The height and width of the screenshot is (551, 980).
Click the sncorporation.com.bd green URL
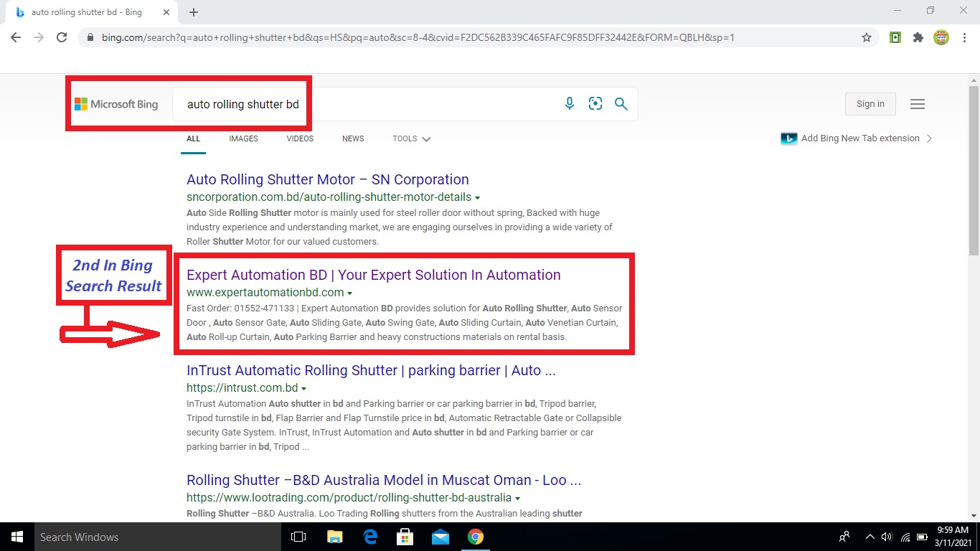point(329,197)
